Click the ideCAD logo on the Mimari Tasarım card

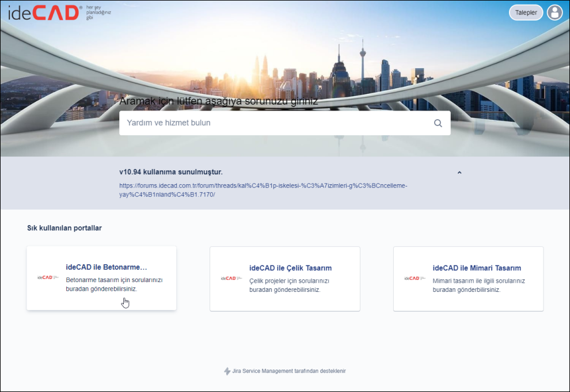415,278
